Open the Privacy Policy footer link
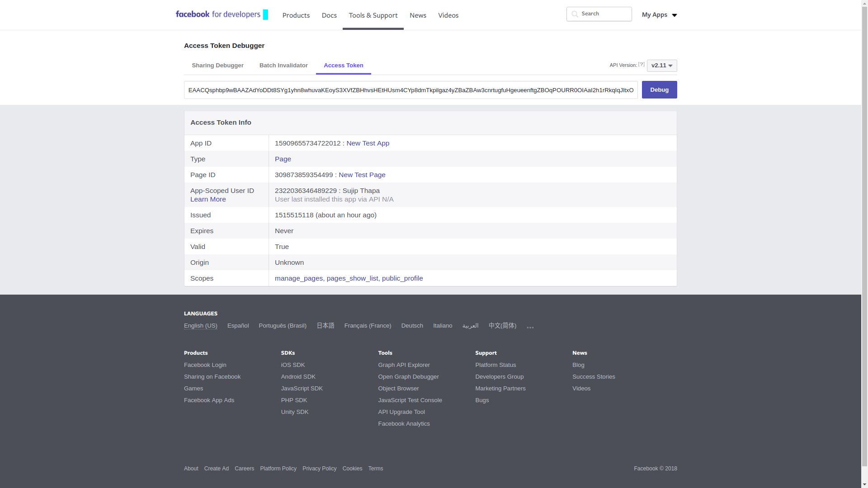This screenshot has width=868, height=488. (x=319, y=469)
